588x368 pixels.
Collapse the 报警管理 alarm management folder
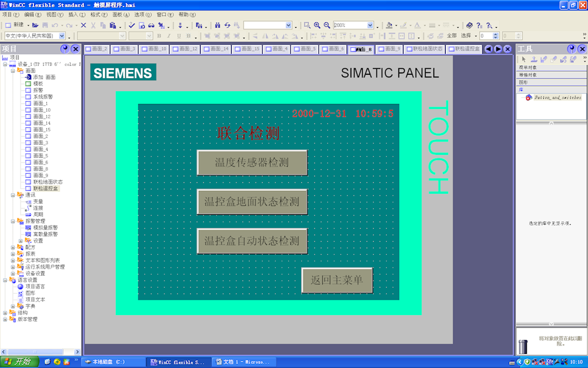click(13, 221)
